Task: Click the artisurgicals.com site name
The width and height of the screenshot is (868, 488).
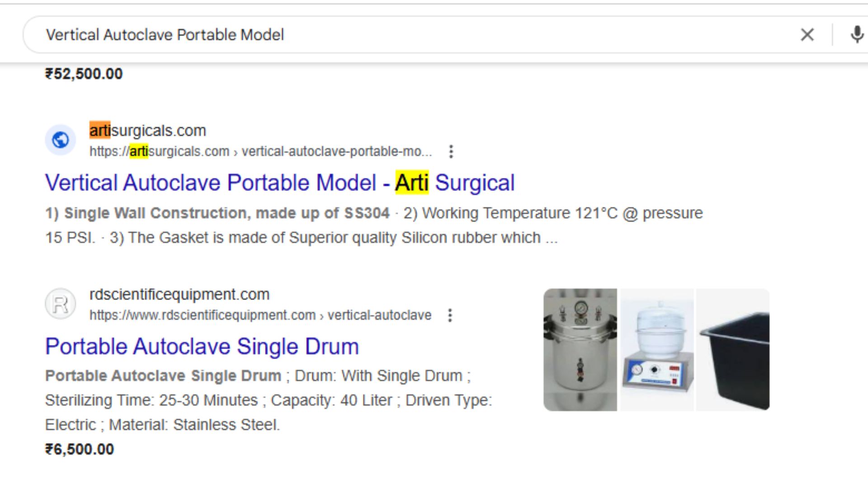Action: click(147, 131)
